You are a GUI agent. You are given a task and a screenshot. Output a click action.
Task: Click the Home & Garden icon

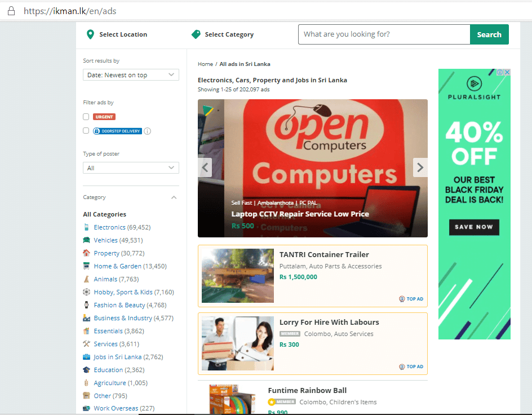click(87, 266)
